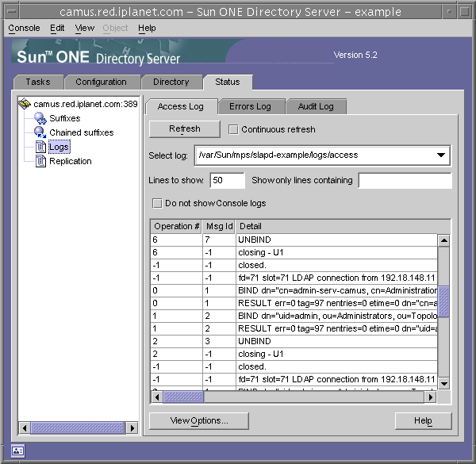
Task: Select the UNBIND row with Msg Id 3
Action: 294,341
